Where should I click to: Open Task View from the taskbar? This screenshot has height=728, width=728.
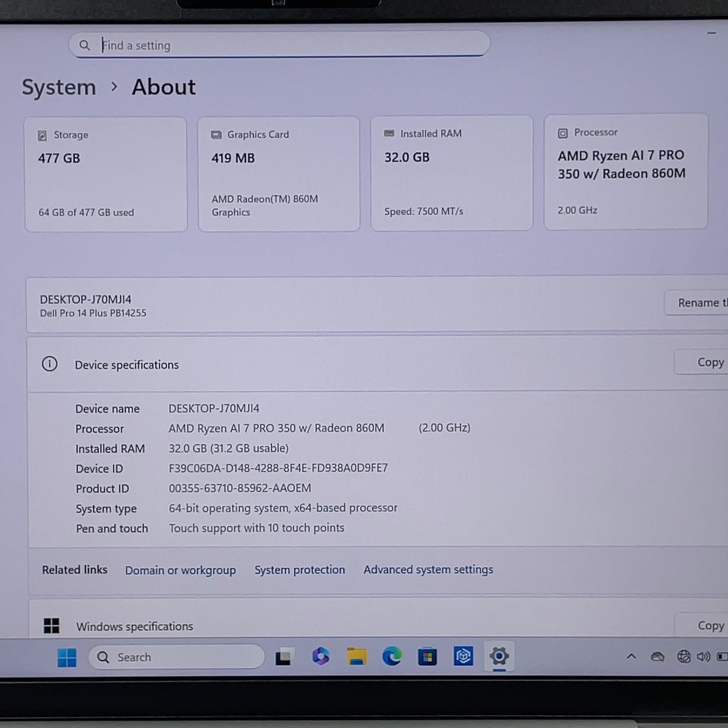pos(284,657)
